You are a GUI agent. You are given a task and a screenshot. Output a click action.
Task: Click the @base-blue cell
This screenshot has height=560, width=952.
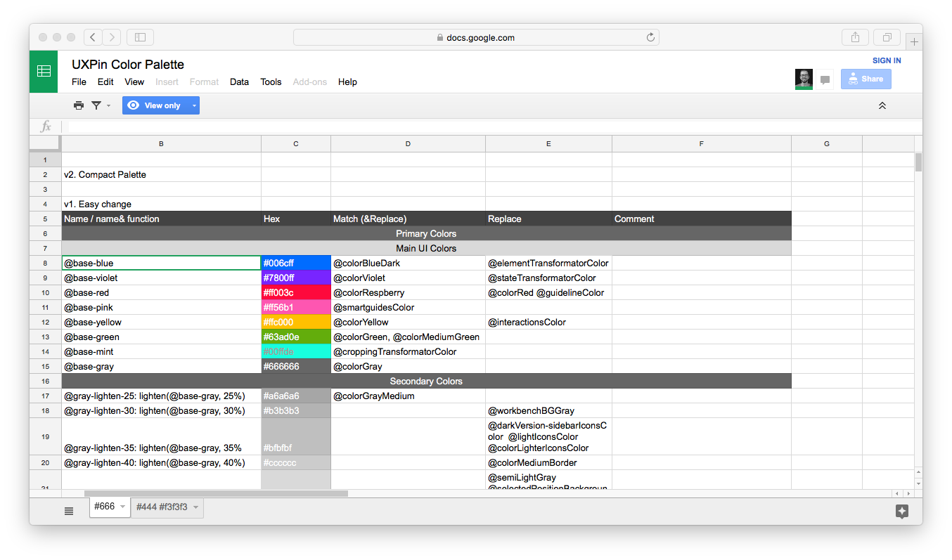[x=162, y=263]
